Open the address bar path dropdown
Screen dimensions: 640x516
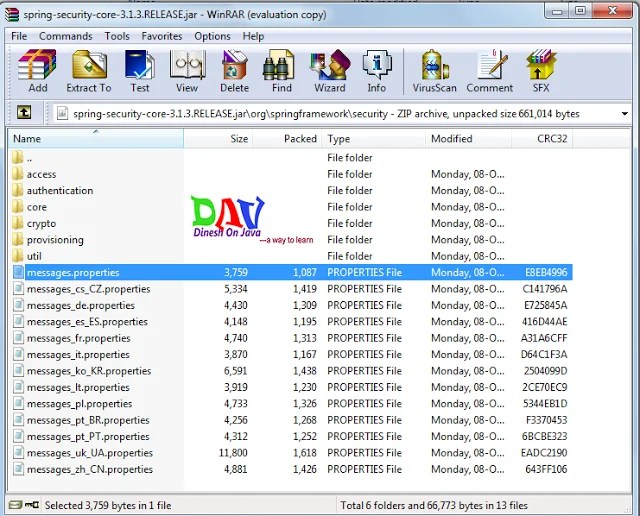(x=625, y=113)
